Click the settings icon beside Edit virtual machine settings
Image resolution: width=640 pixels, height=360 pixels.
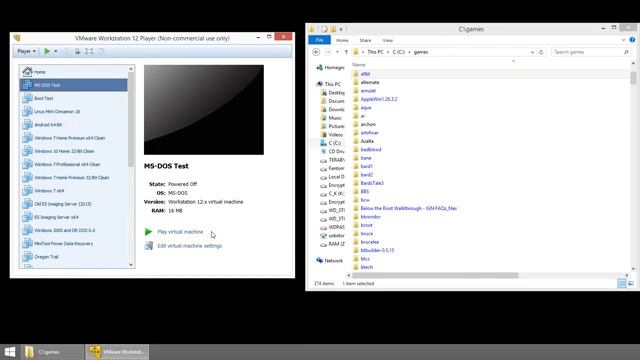click(149, 246)
